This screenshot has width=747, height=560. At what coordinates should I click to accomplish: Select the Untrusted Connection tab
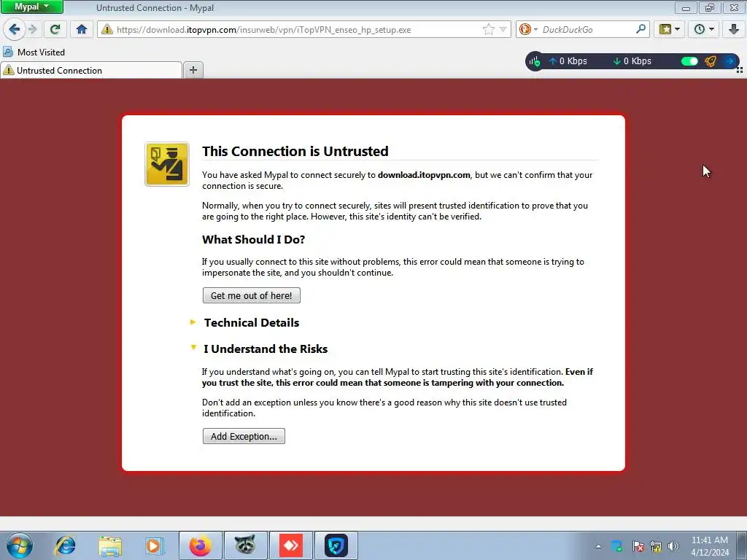coord(91,71)
